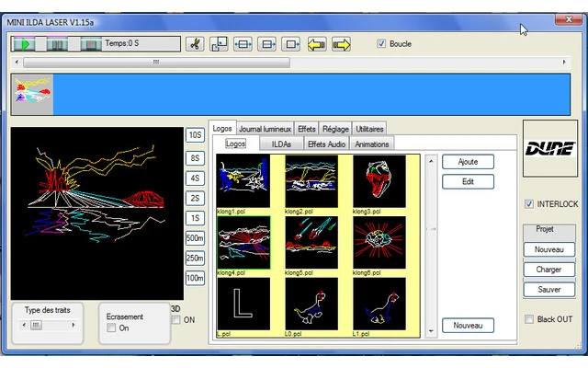Select the klong6.pol explosion thumbnail
Viewport: 588px width, 368px height.
tap(379, 243)
